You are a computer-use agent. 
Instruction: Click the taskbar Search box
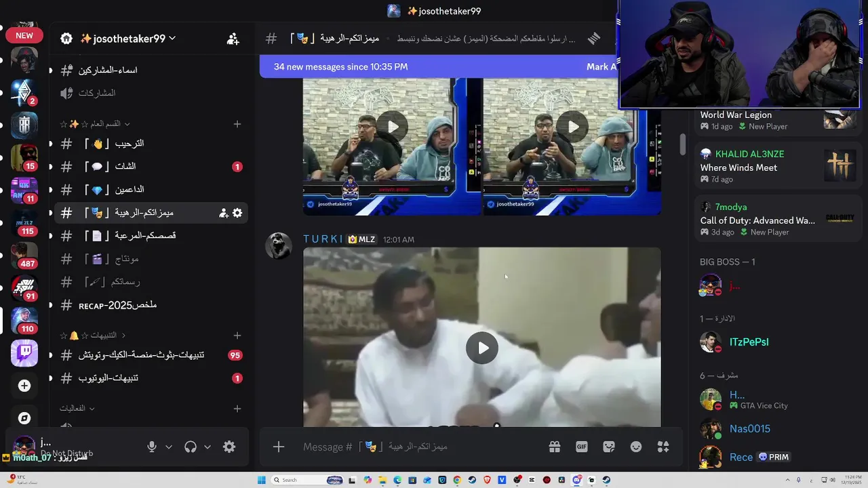click(x=307, y=480)
